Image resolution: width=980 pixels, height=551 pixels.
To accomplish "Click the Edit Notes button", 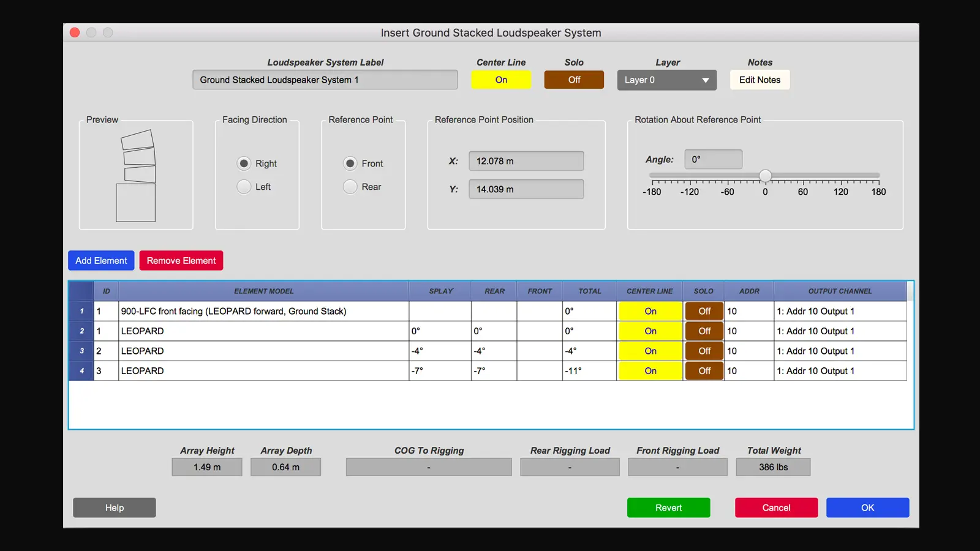I will (759, 80).
